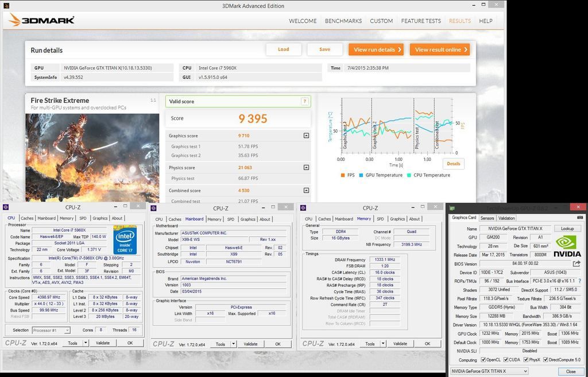Image resolution: width=588 pixels, height=377 pixels.
Task: Click the Close button in GPU-Z
Action: click(x=571, y=371)
